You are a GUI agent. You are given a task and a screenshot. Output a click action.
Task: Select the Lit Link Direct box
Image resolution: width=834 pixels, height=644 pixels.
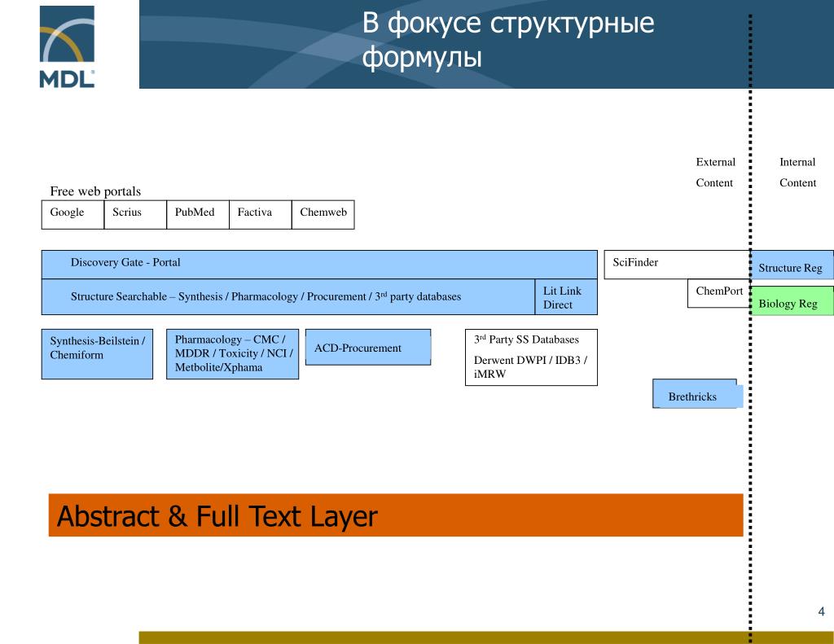[567, 297]
